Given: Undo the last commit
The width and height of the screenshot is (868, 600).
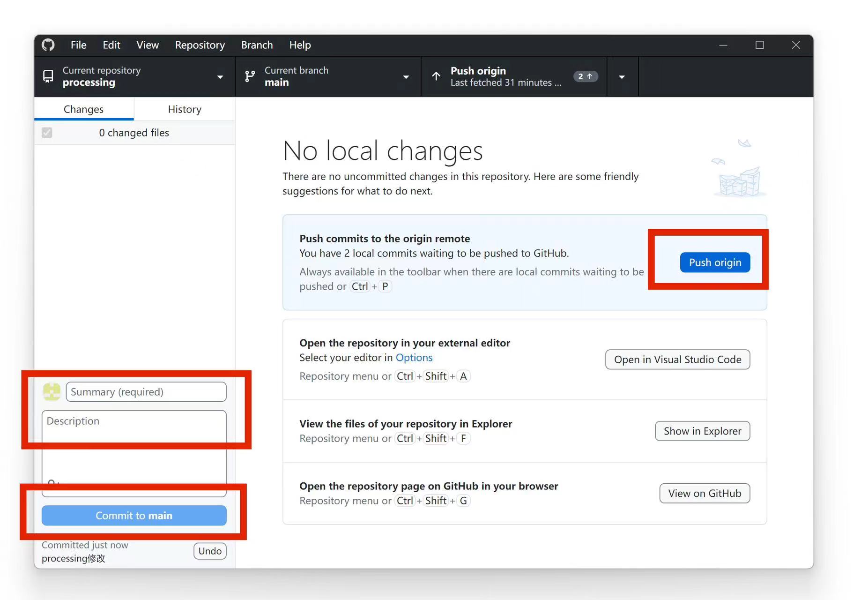Looking at the screenshot, I should 210,551.
